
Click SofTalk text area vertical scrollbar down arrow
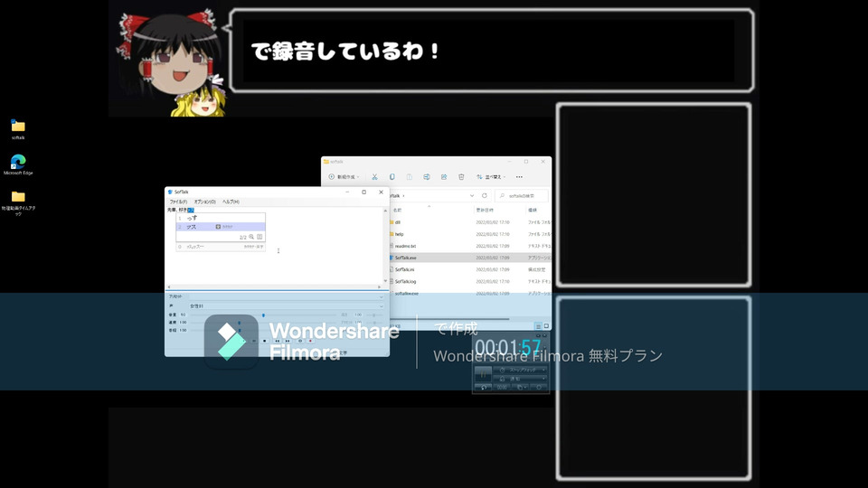click(x=385, y=281)
